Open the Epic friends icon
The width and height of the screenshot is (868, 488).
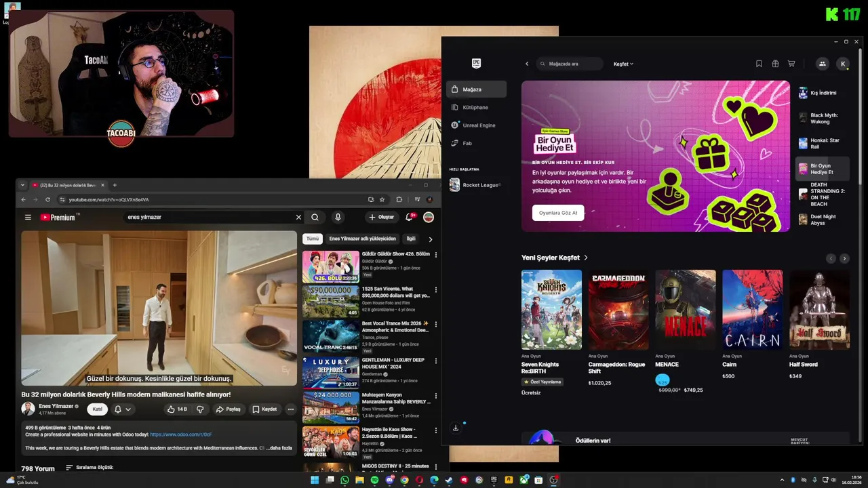[822, 64]
